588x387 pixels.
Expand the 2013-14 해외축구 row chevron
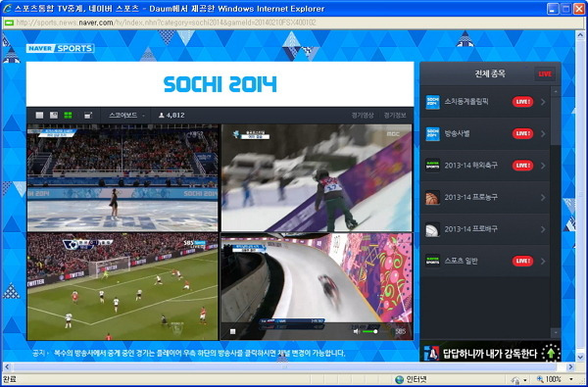pos(543,166)
